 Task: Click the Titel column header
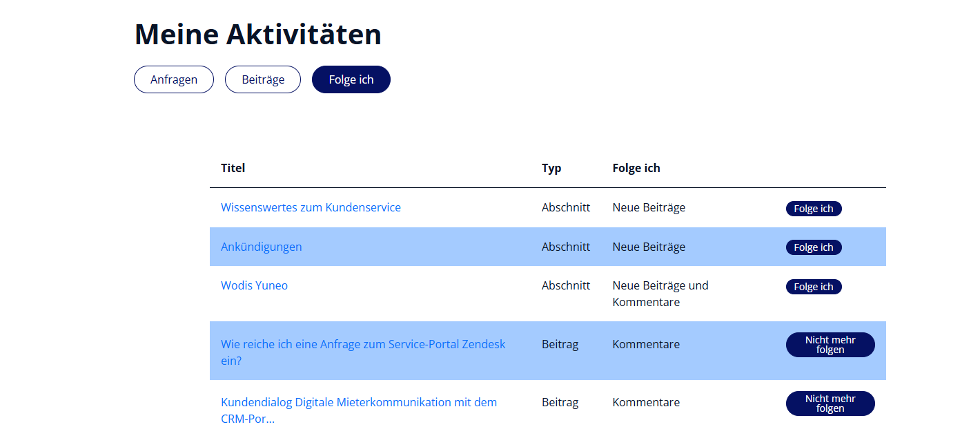tap(233, 168)
